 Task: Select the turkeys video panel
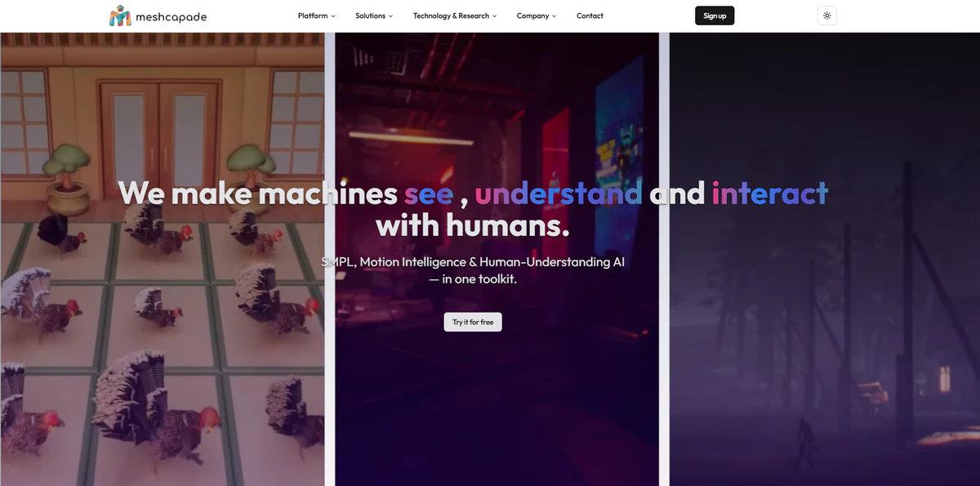coord(163,259)
